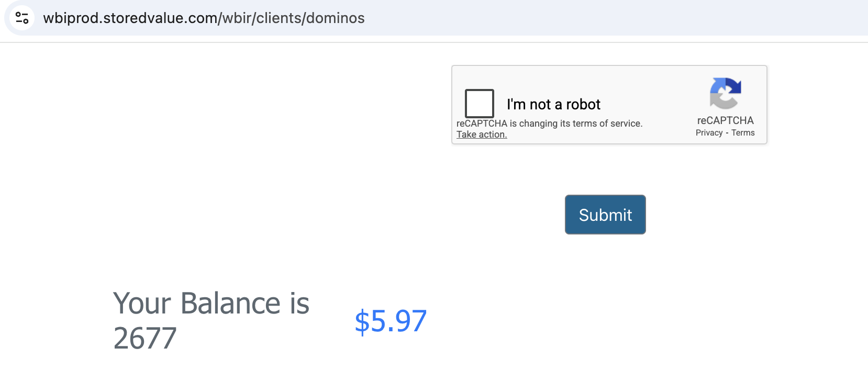Click the dominos segment of the URL
The image size is (868, 381).
click(335, 18)
